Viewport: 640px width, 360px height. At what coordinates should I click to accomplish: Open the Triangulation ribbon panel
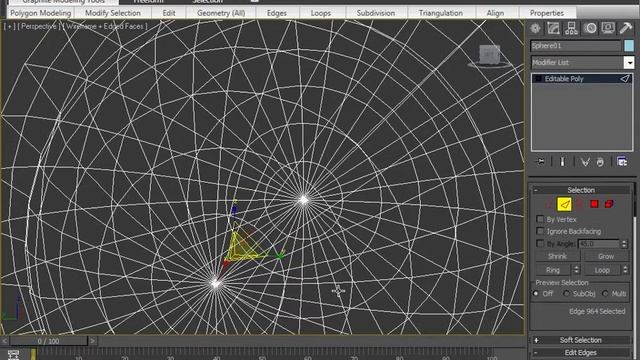[440, 13]
